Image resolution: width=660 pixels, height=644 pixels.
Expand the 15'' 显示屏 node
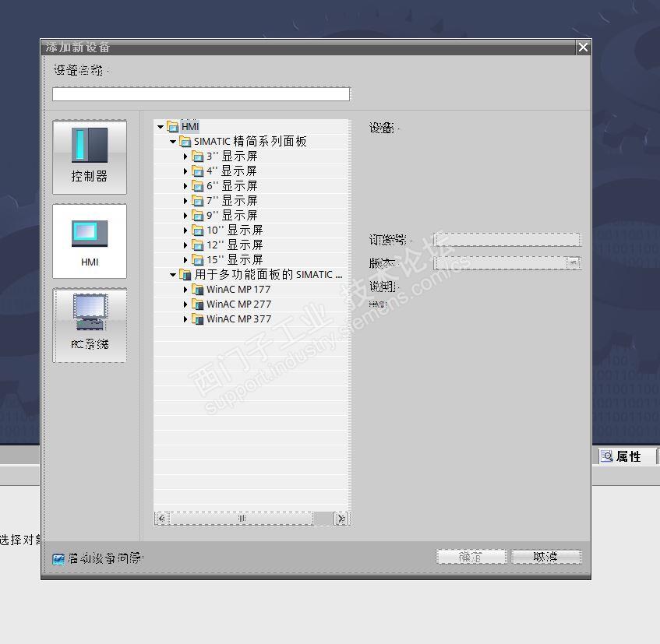[185, 259]
